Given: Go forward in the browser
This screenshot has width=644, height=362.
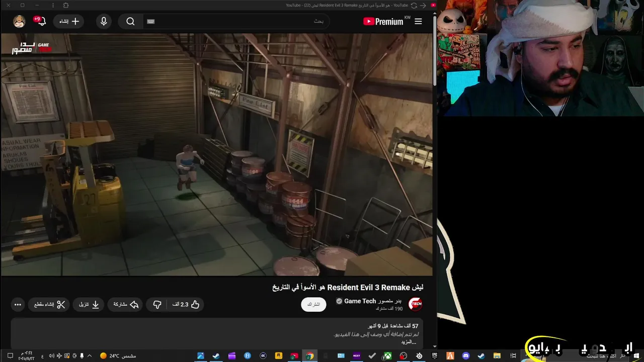Looking at the screenshot, I should coord(423,5).
